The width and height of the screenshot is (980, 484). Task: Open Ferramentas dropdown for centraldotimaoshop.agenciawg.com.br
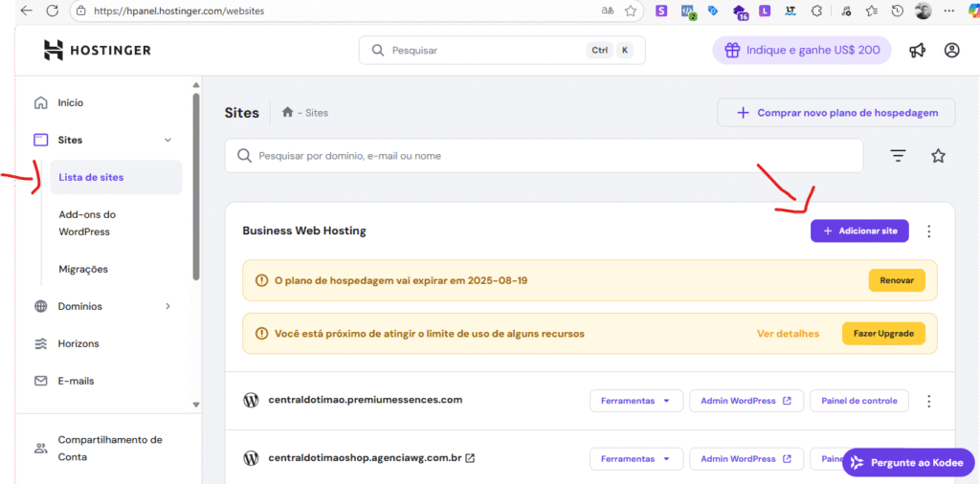636,459
